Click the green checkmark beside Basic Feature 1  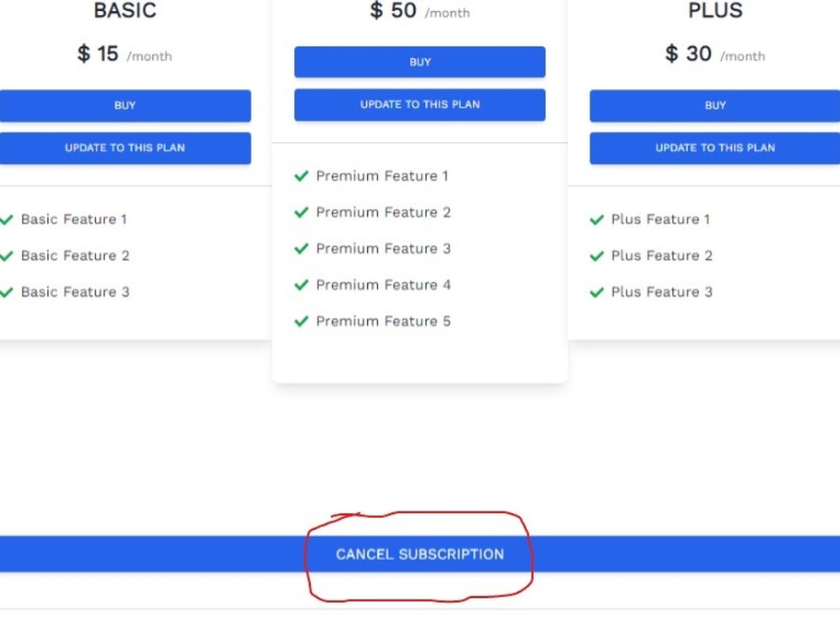[x=7, y=219]
